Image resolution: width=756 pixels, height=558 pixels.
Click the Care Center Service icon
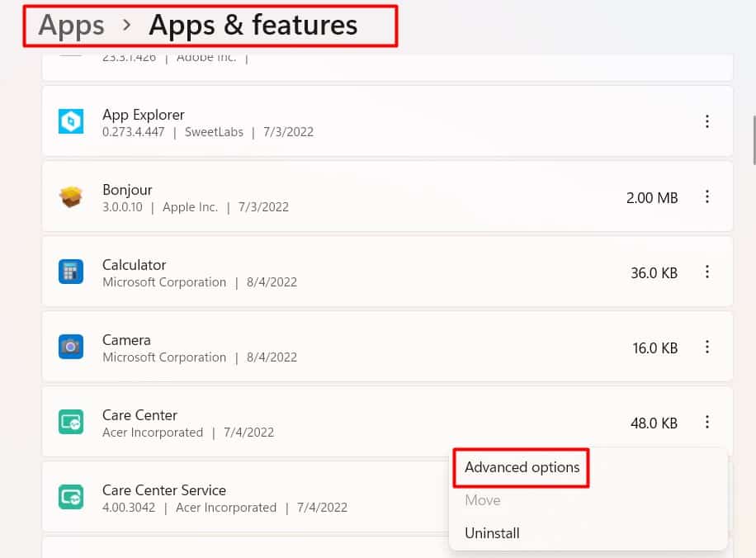coord(71,497)
